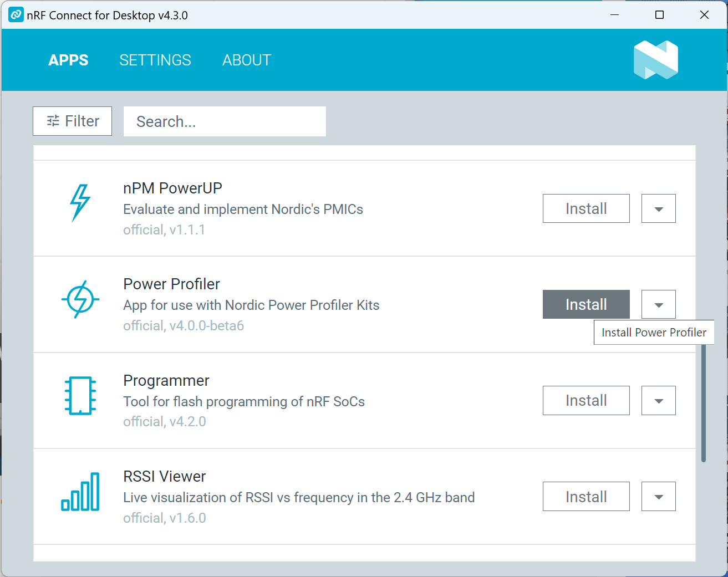Close the nRF Connect window
728x577 pixels.
(x=704, y=15)
